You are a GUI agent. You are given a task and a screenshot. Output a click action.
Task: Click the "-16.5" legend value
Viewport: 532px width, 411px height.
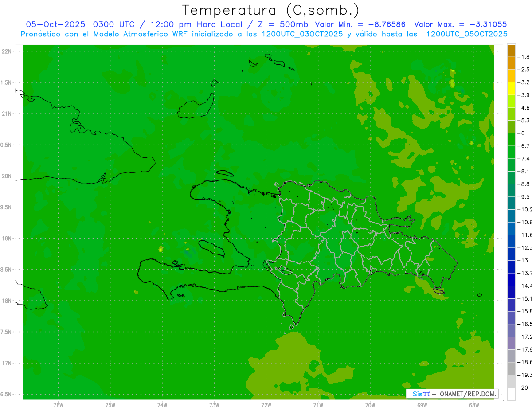(x=525, y=324)
